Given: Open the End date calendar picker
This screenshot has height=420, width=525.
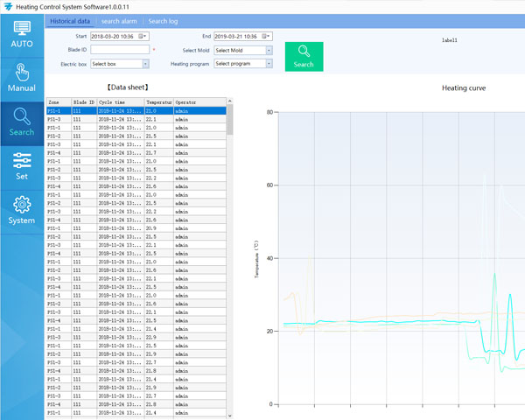Looking at the screenshot, I should click(267, 36).
